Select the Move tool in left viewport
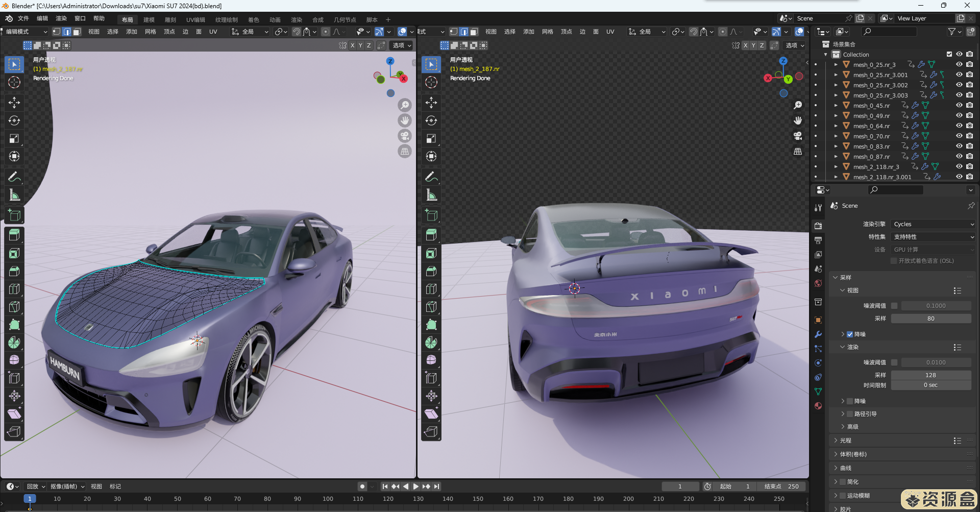The image size is (980, 512). tap(14, 103)
